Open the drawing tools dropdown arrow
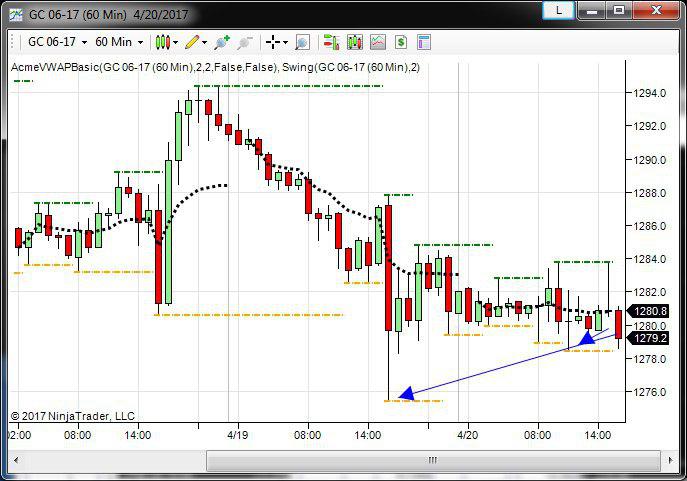 point(205,42)
